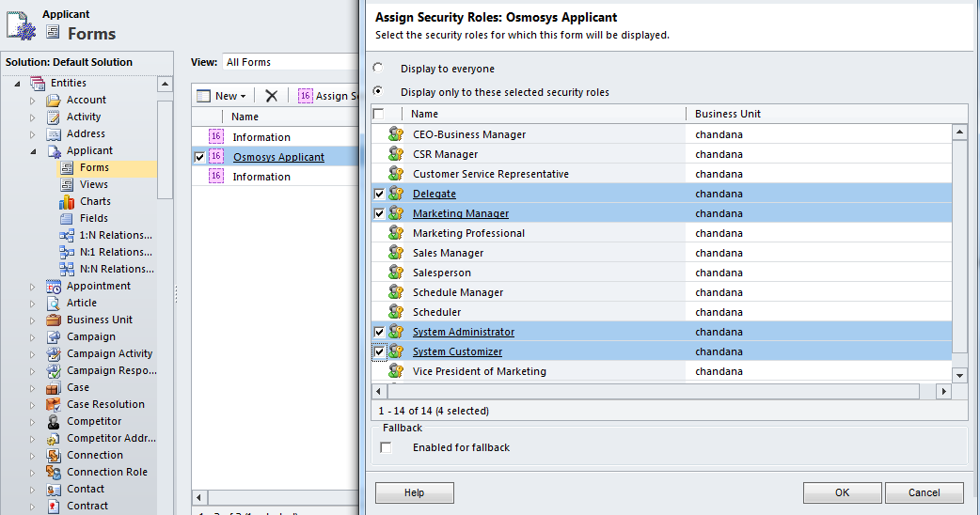980x515 pixels.
Task: Open Views under Applicant
Action: pos(93,184)
